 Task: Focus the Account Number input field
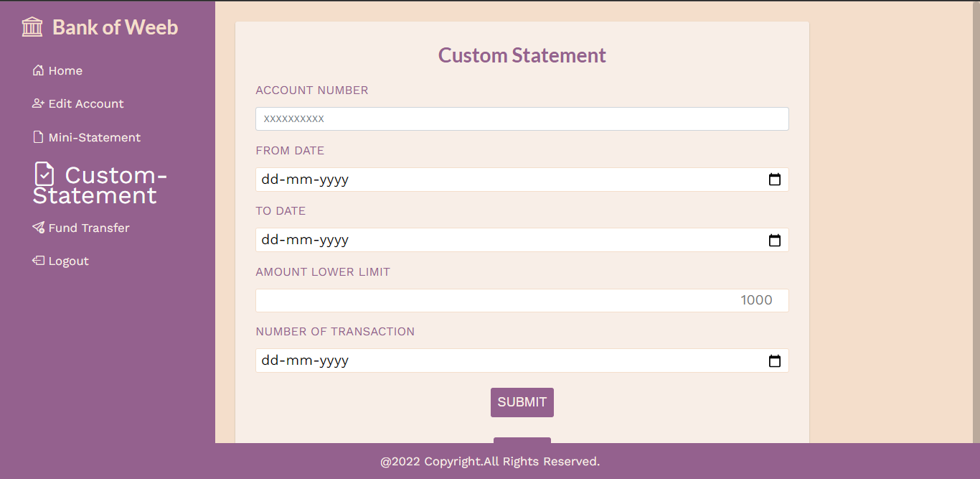pos(522,118)
